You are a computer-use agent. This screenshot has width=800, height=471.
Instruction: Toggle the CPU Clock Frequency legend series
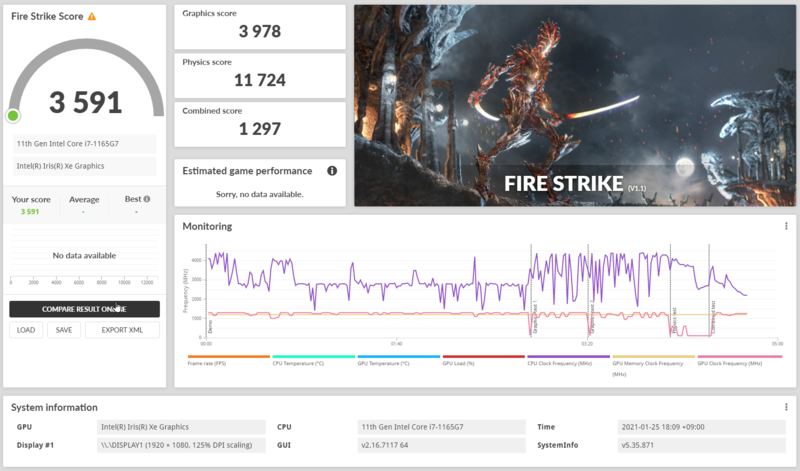[568, 360]
